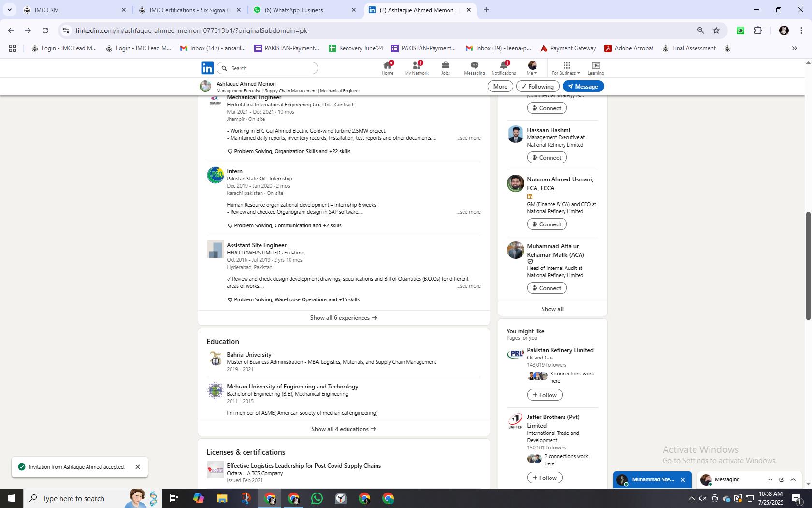The width and height of the screenshot is (812, 508).
Task: Open Jobs briefcase icon
Action: (x=445, y=68)
